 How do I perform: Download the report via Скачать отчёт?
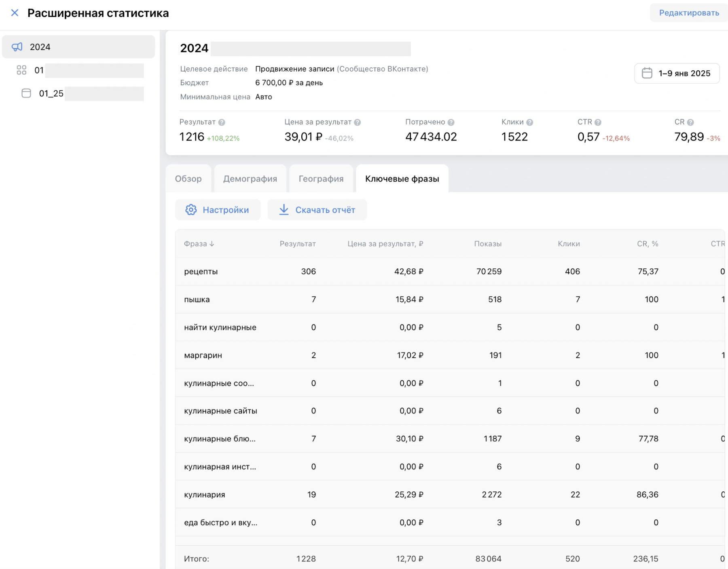[317, 210]
